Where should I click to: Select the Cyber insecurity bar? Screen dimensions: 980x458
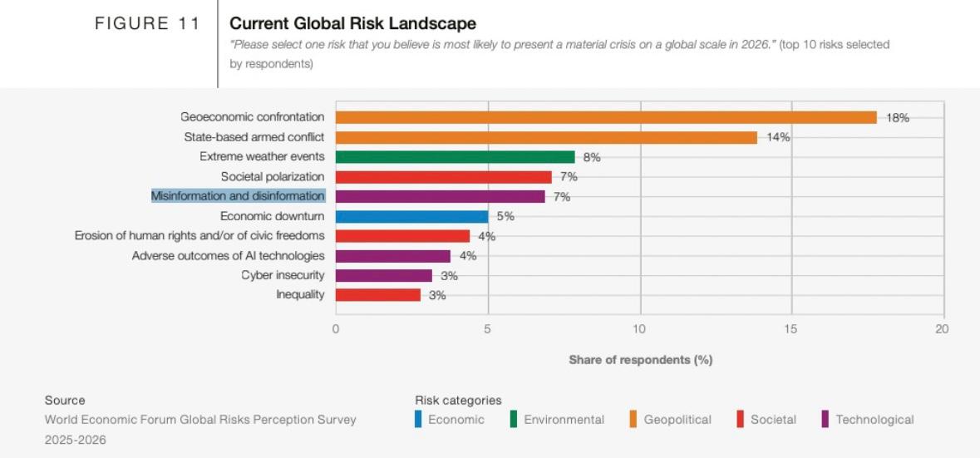point(383,275)
